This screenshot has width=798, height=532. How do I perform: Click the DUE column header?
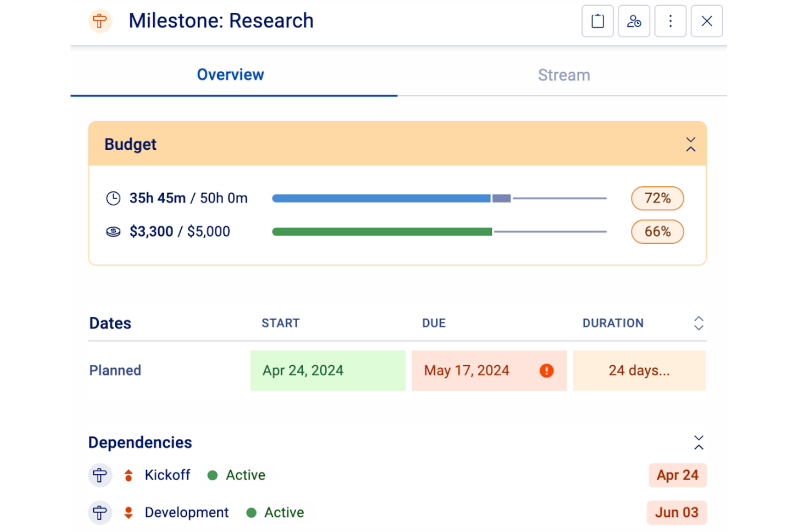434,323
